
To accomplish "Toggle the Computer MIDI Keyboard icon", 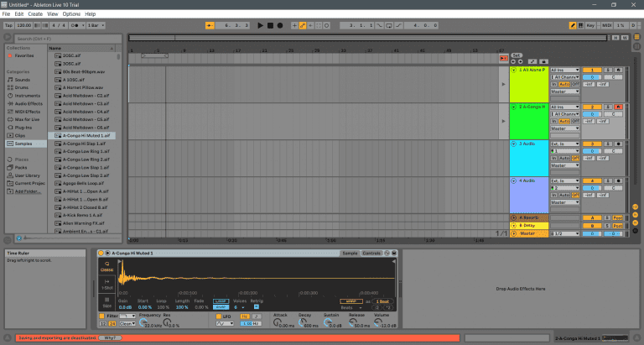I will [581, 25].
